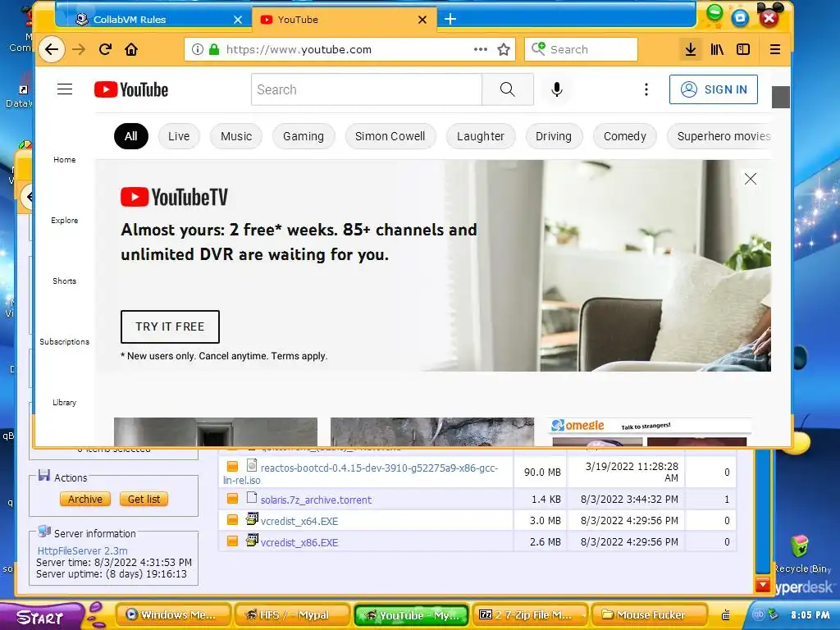Open Explore in YouTube sidebar
Image resolution: width=840 pixels, height=630 pixels.
pos(64,220)
